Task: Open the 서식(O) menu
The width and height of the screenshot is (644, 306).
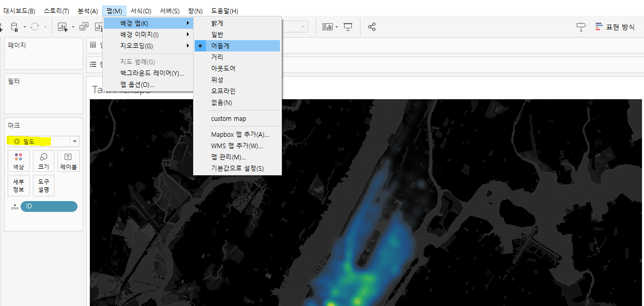Action: pyautogui.click(x=141, y=11)
